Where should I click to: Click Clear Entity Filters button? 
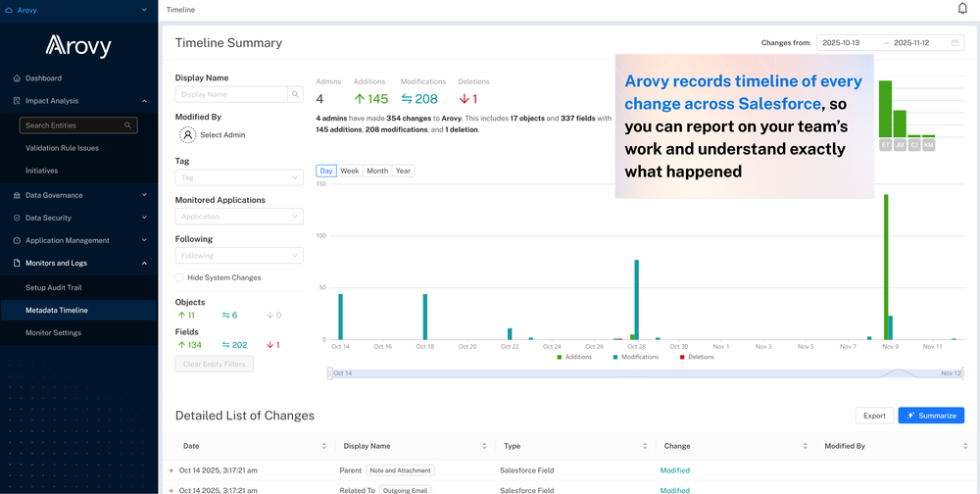coord(215,364)
